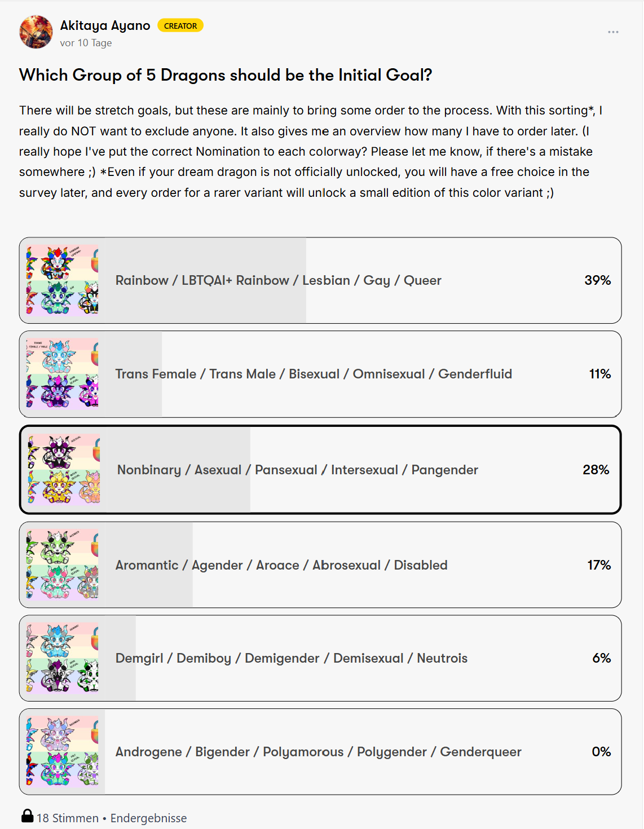Select the Trans Female / Trans Male option
644x829 pixels.
coord(314,374)
